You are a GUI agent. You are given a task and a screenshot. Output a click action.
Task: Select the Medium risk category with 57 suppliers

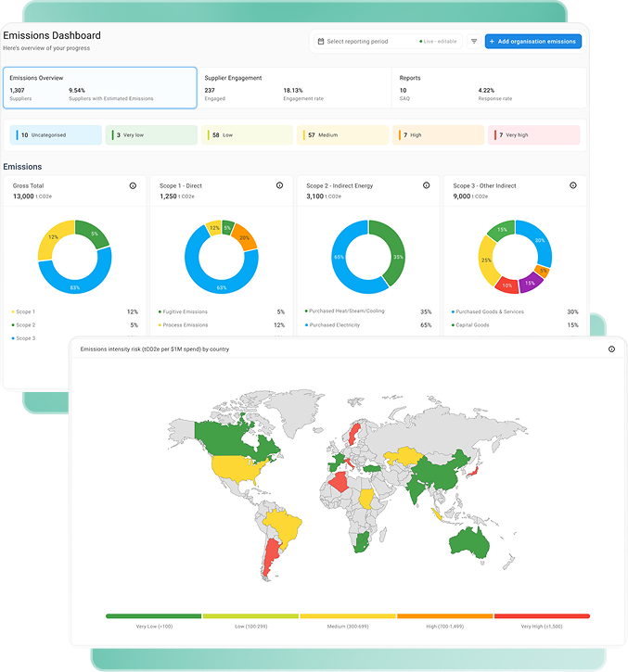click(343, 135)
